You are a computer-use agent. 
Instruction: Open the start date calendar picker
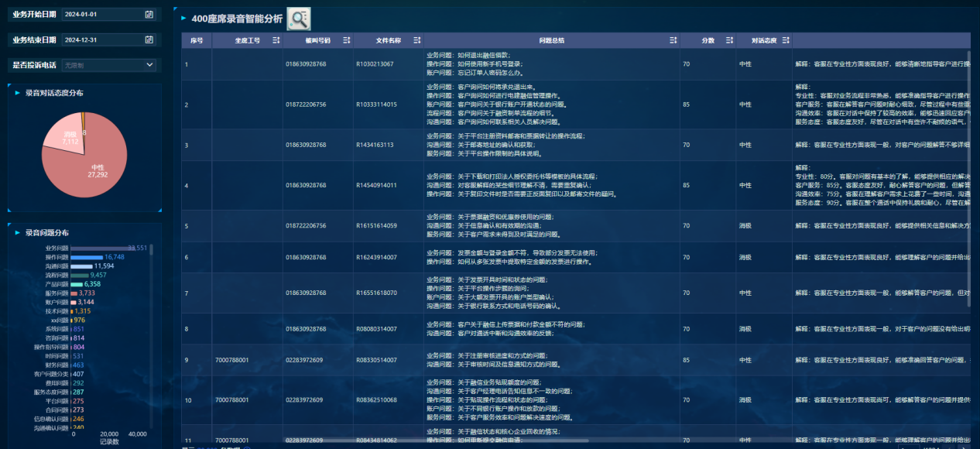pyautogui.click(x=149, y=14)
